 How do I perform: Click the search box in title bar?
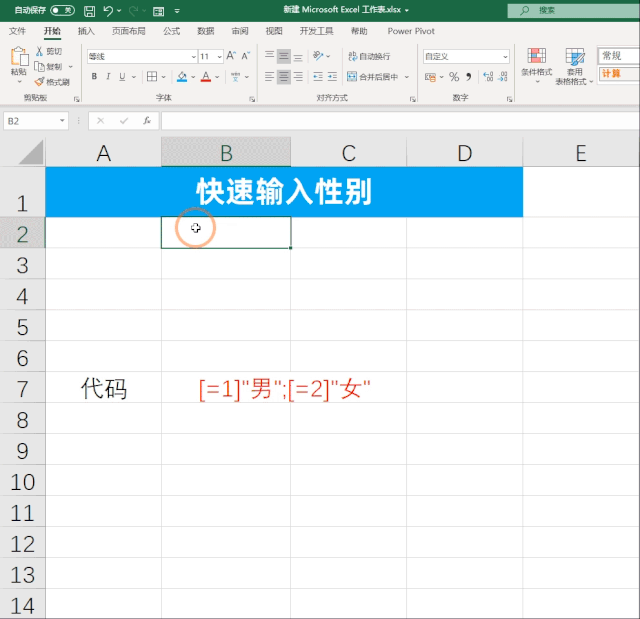[x=573, y=11]
